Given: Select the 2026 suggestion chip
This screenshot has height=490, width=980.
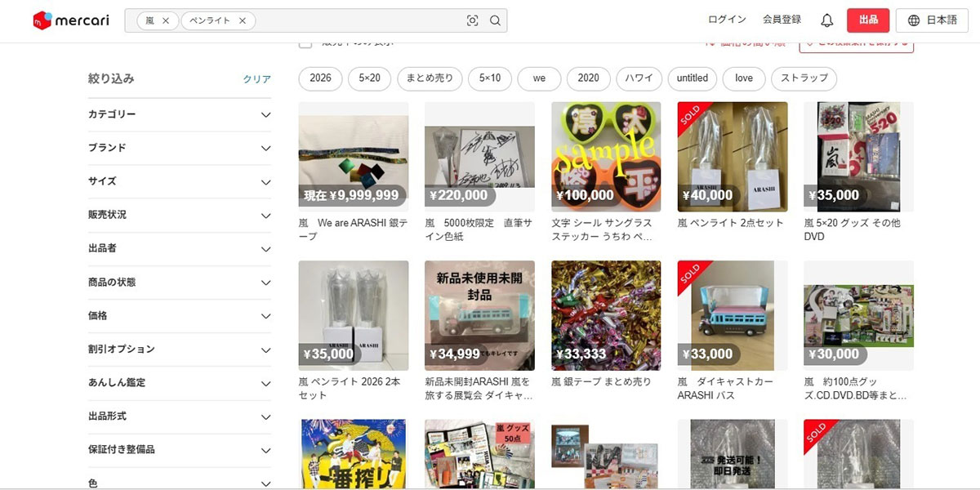Looking at the screenshot, I should (319, 78).
